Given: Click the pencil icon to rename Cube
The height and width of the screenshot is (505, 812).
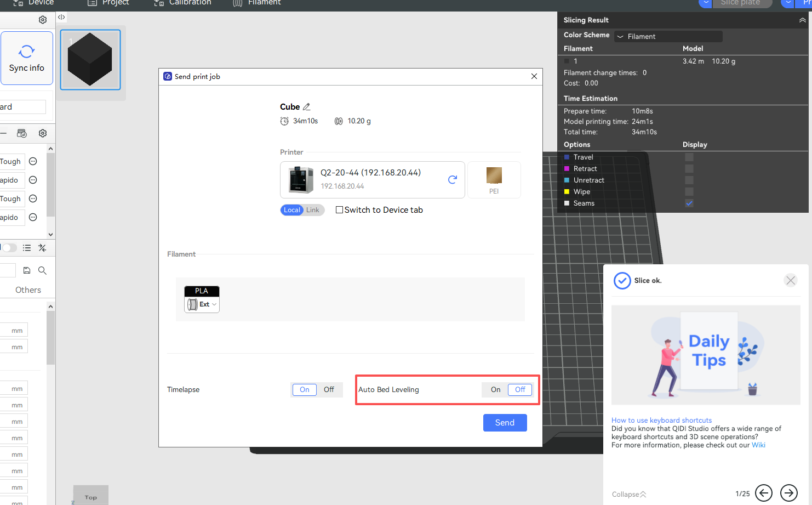Looking at the screenshot, I should 307,107.
